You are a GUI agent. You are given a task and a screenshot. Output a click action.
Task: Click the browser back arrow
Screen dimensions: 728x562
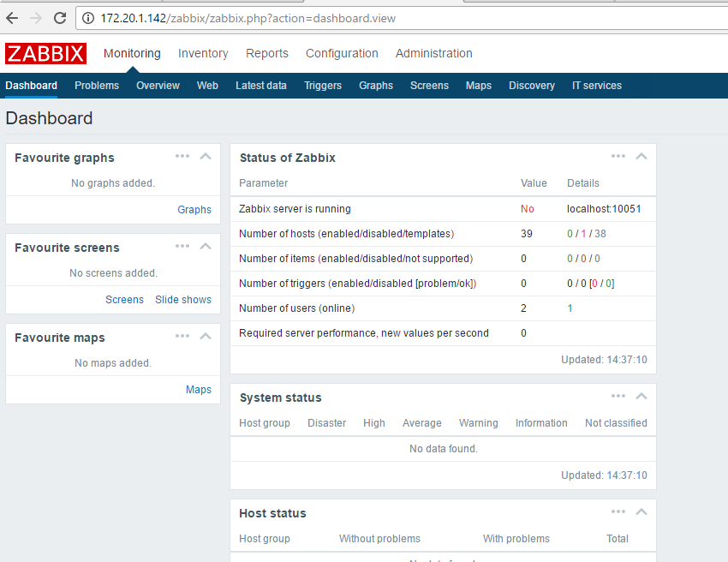12,18
